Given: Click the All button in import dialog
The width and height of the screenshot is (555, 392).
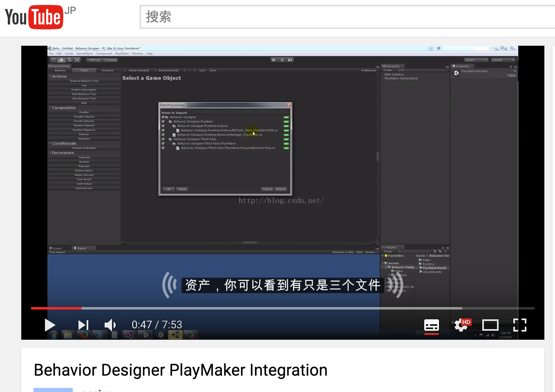Looking at the screenshot, I should pyautogui.click(x=169, y=189).
